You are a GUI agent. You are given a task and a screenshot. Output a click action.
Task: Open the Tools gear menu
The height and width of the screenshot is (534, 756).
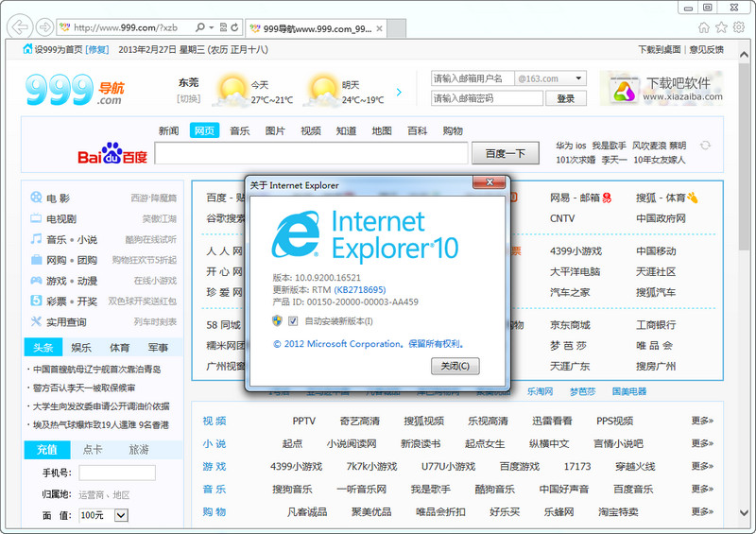click(739, 27)
